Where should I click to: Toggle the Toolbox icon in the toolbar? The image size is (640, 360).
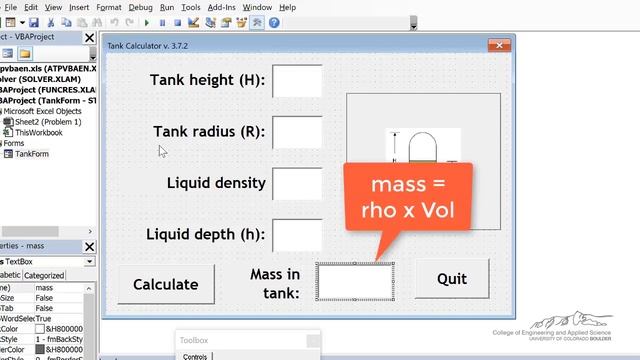tap(257, 22)
